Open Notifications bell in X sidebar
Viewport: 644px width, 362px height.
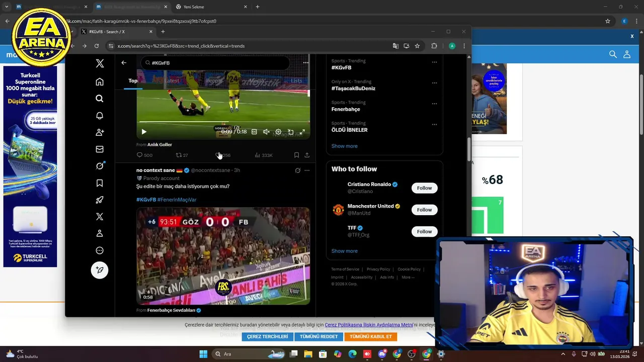coord(100,116)
